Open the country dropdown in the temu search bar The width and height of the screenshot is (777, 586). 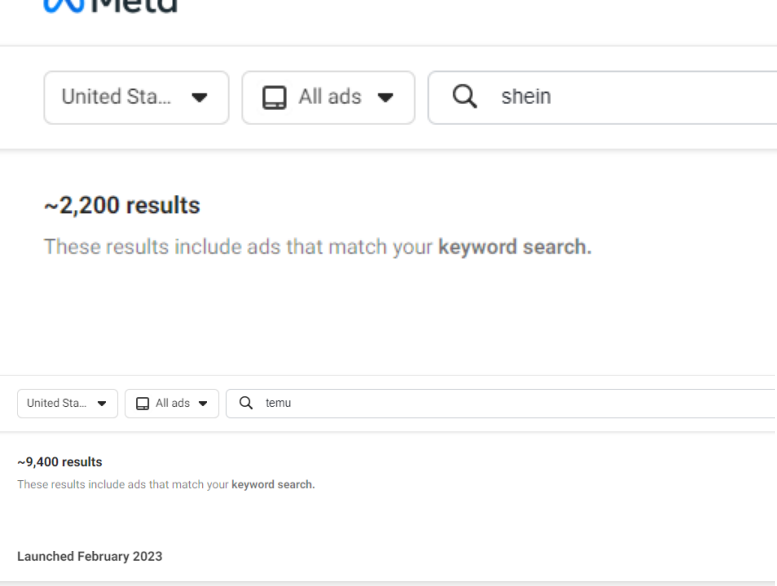68,404
